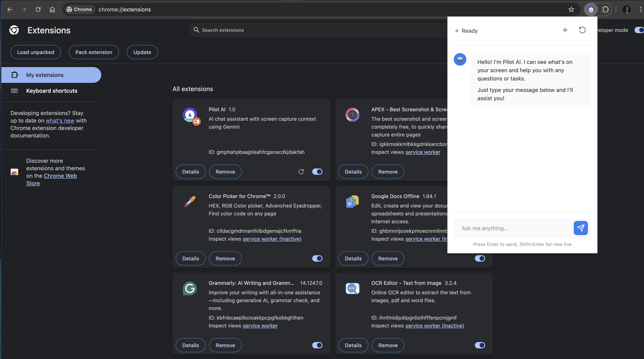
Task: Click the keyboard icon beside Keyboard shortcuts
Action: coord(14,91)
